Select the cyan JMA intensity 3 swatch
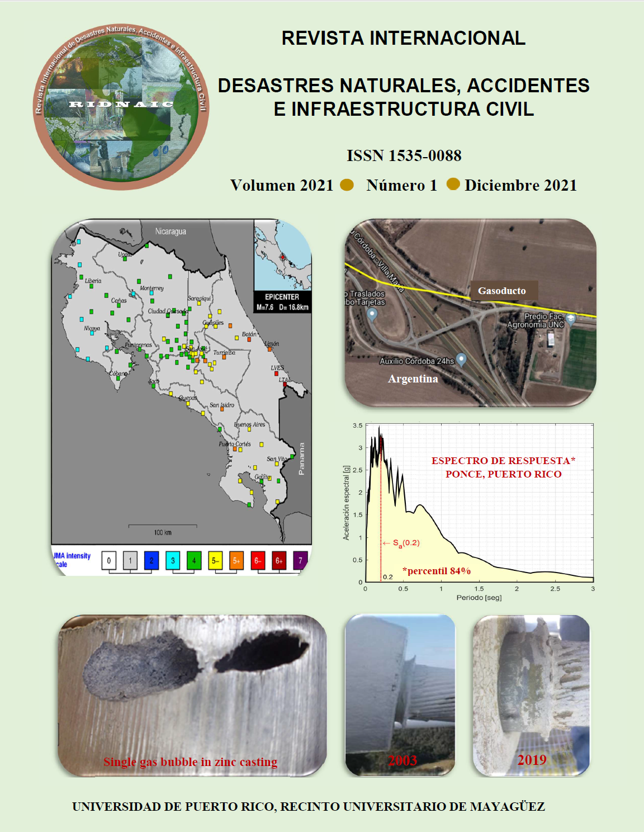This screenshot has width=644, height=832. 173,560
